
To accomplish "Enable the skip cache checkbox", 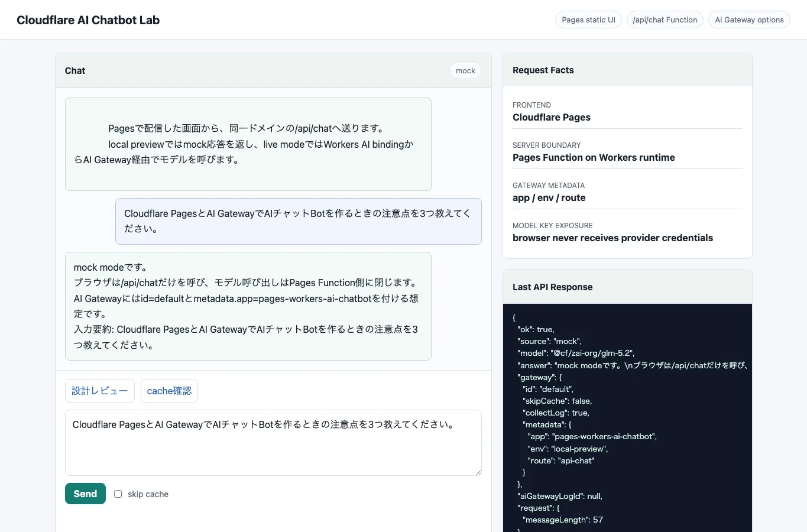I will (118, 494).
